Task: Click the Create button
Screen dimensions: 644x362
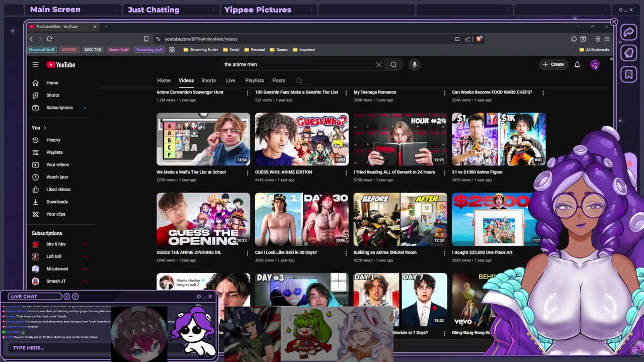Action: (x=553, y=64)
